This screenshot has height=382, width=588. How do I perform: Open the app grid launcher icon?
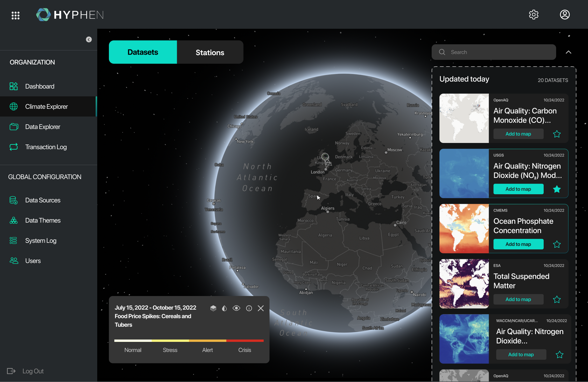tap(16, 15)
